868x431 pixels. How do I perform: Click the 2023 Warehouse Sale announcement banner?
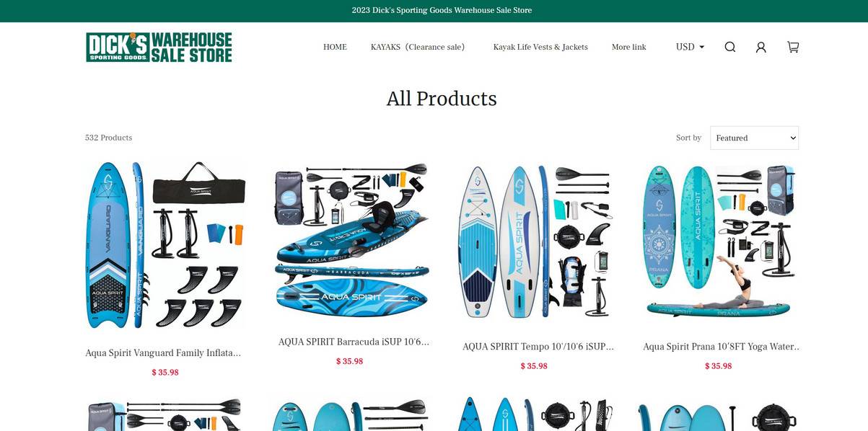click(x=442, y=10)
